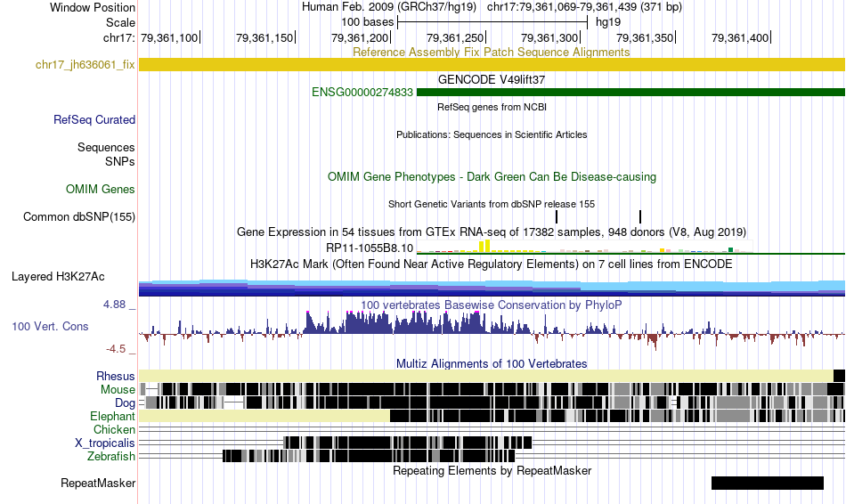Select the Mouse alignment row label
Viewport: 846px width, 504px height.
118,390
